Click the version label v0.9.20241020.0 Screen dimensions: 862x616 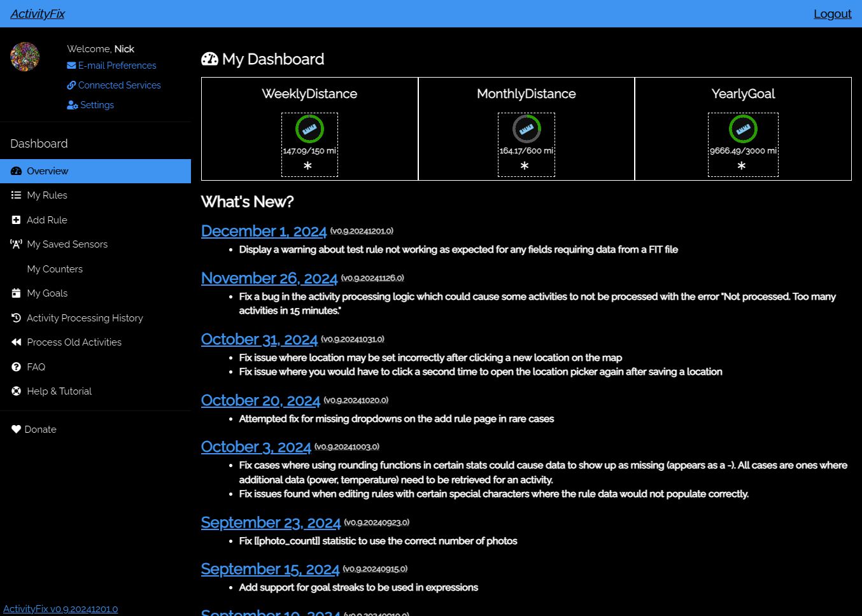[x=356, y=400]
